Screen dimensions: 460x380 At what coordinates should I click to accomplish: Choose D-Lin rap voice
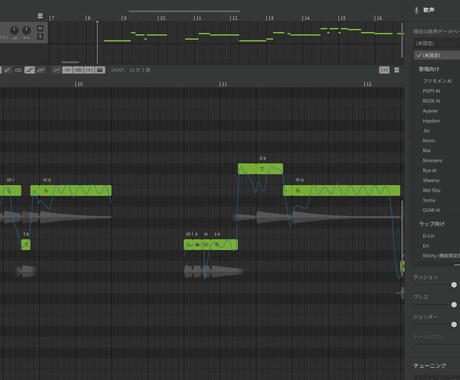point(429,236)
